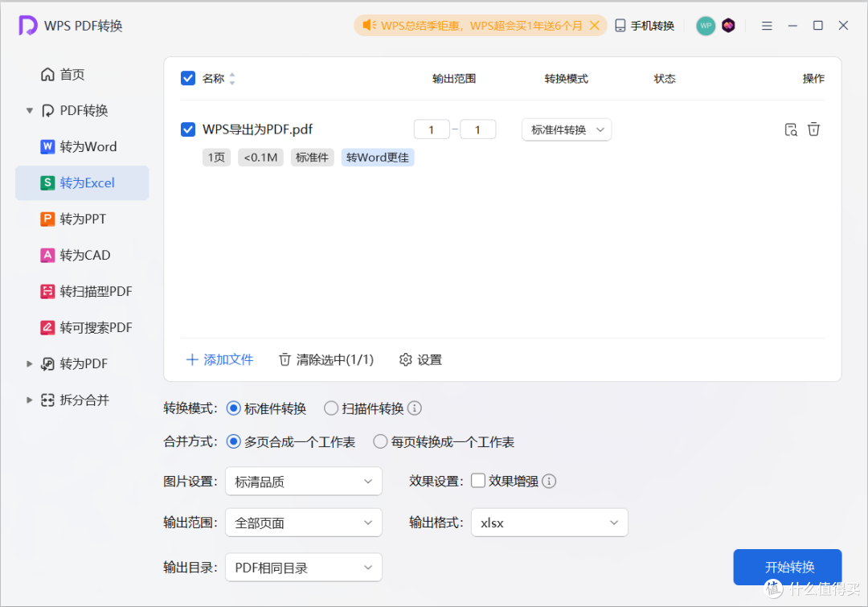This screenshot has width=868, height=607.
Task: Open the hamburger main menu
Action: click(767, 26)
